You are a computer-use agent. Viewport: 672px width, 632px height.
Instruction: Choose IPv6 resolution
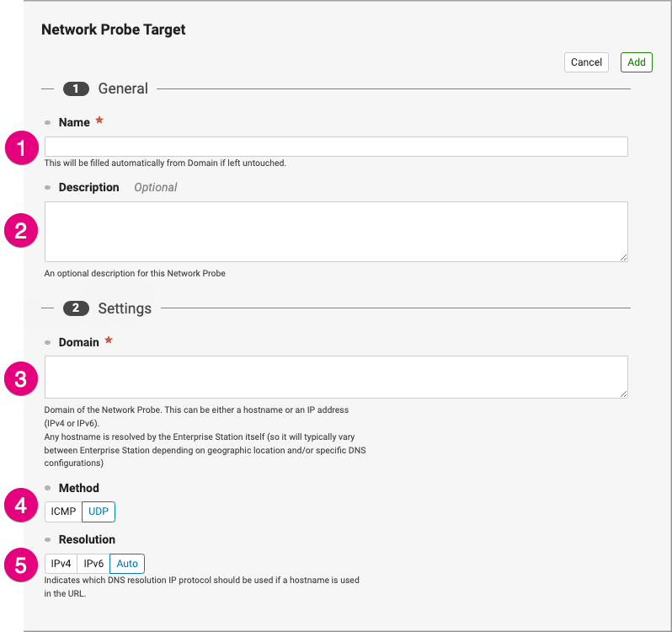93,564
